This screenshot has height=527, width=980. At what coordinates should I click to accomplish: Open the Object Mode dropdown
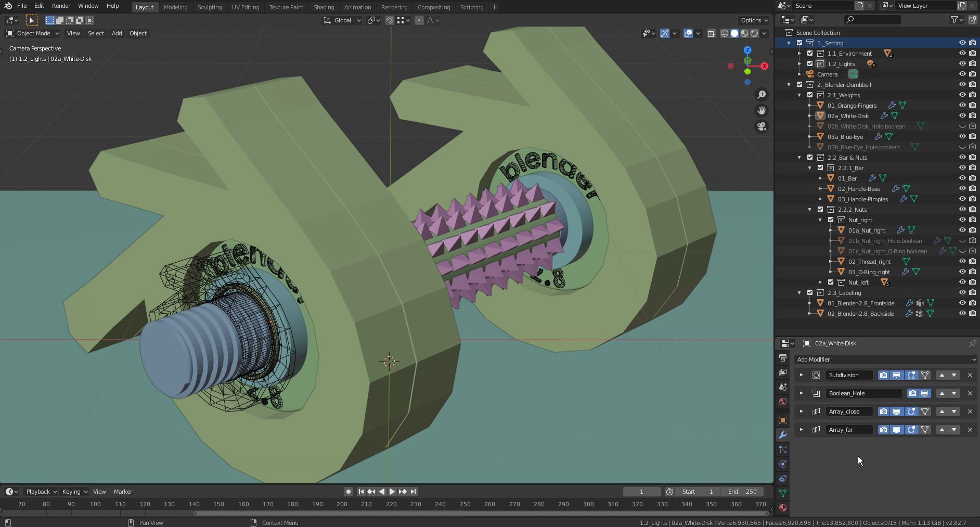33,33
